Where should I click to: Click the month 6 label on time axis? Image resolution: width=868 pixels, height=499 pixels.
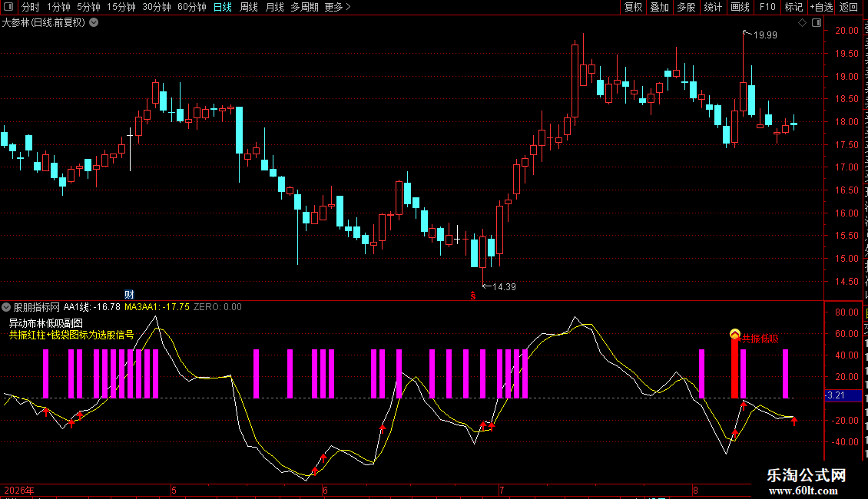point(325,491)
